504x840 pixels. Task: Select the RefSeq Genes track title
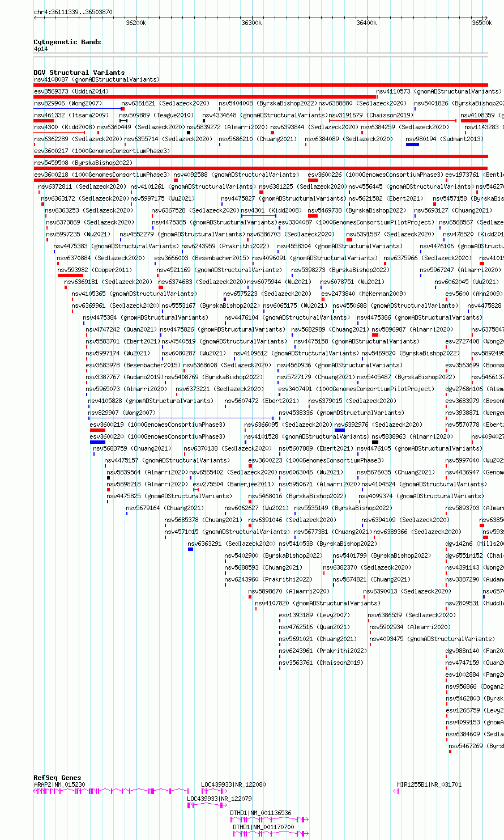[x=57, y=778]
